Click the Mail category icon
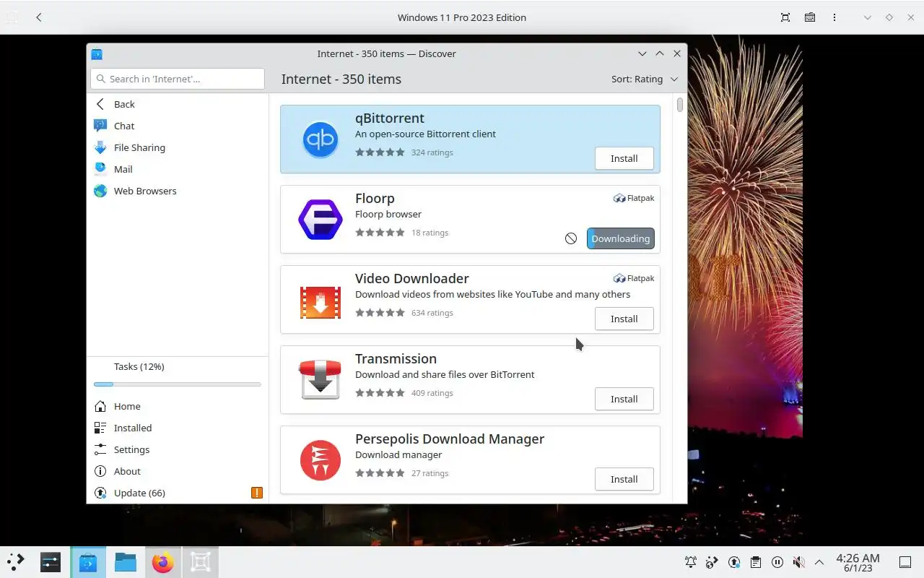The height and width of the screenshot is (578, 924). pos(100,169)
